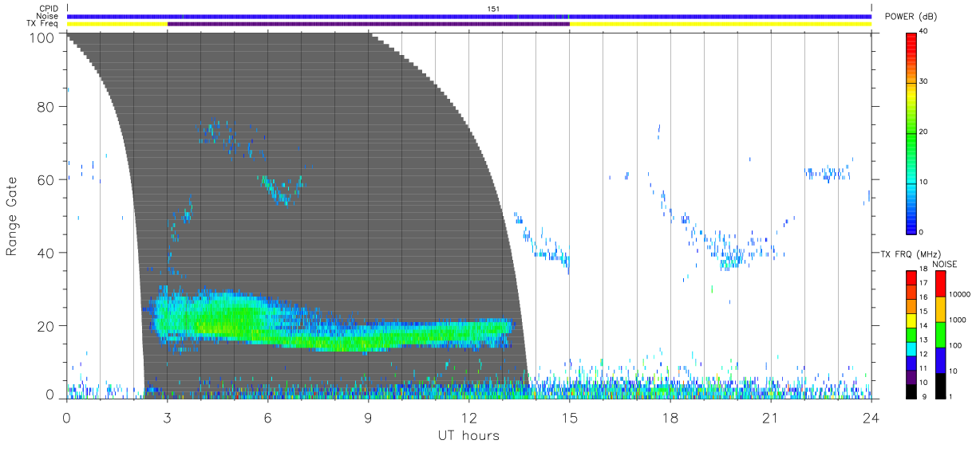Viewport: 980px width, 452px height.
Task: Click the purple segment of TX Freq bar
Action: click(x=368, y=24)
